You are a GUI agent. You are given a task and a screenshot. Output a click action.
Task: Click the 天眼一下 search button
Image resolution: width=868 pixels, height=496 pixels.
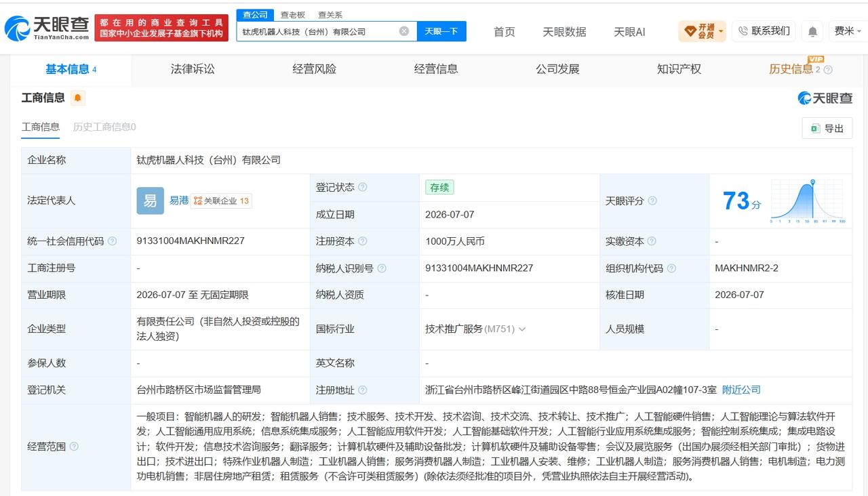coord(441,31)
